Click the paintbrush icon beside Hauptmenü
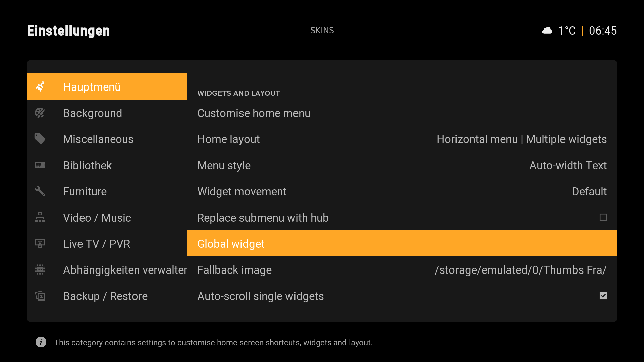 point(40,86)
